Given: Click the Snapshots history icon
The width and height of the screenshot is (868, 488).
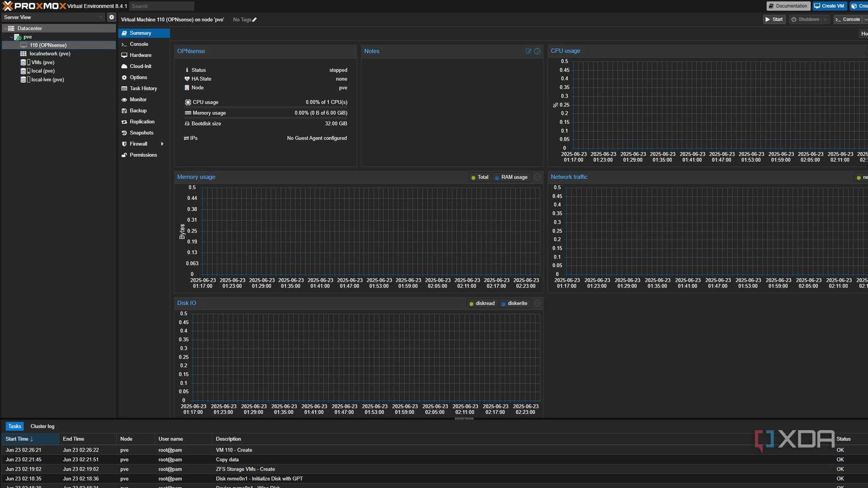Looking at the screenshot, I should [124, 133].
